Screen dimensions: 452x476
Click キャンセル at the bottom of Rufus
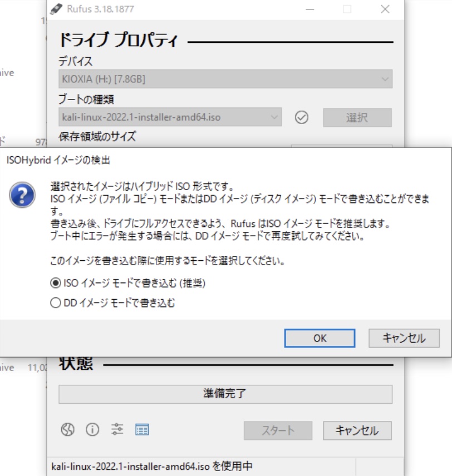(x=357, y=430)
